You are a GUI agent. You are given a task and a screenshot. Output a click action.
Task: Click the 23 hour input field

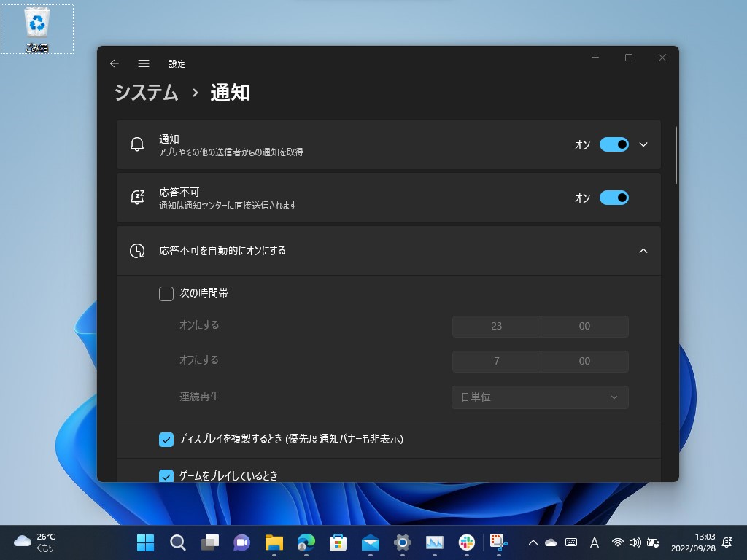click(497, 326)
